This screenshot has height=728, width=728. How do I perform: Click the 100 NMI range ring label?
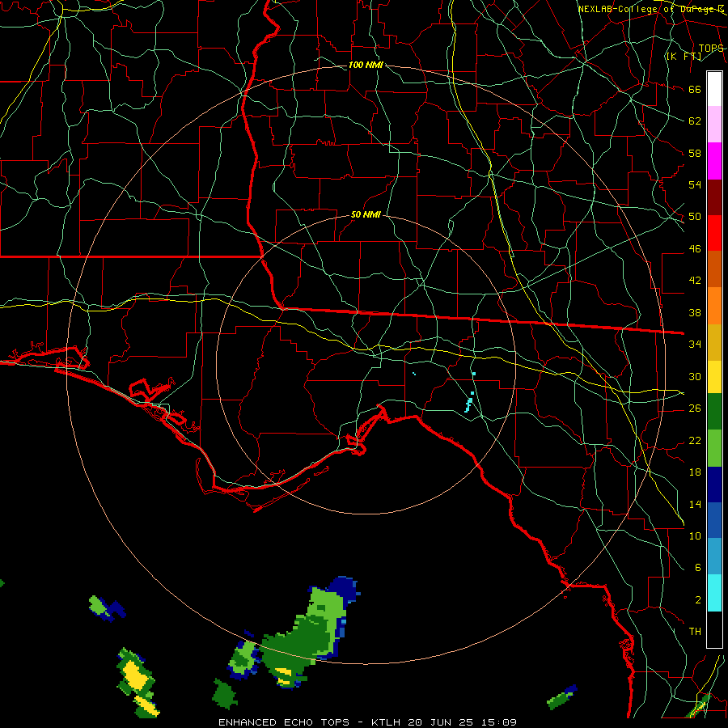point(366,65)
